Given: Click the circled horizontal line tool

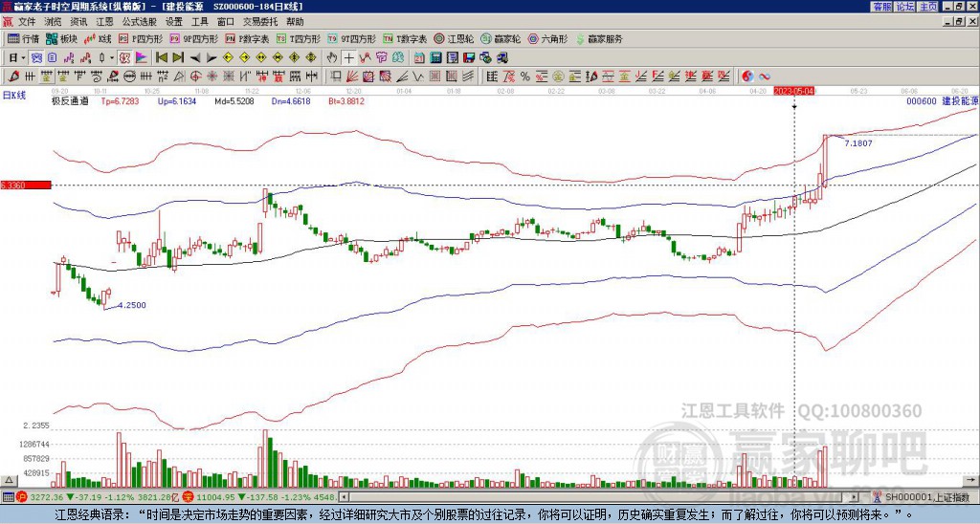Looking at the screenshot, I should pyautogui.click(x=128, y=76).
